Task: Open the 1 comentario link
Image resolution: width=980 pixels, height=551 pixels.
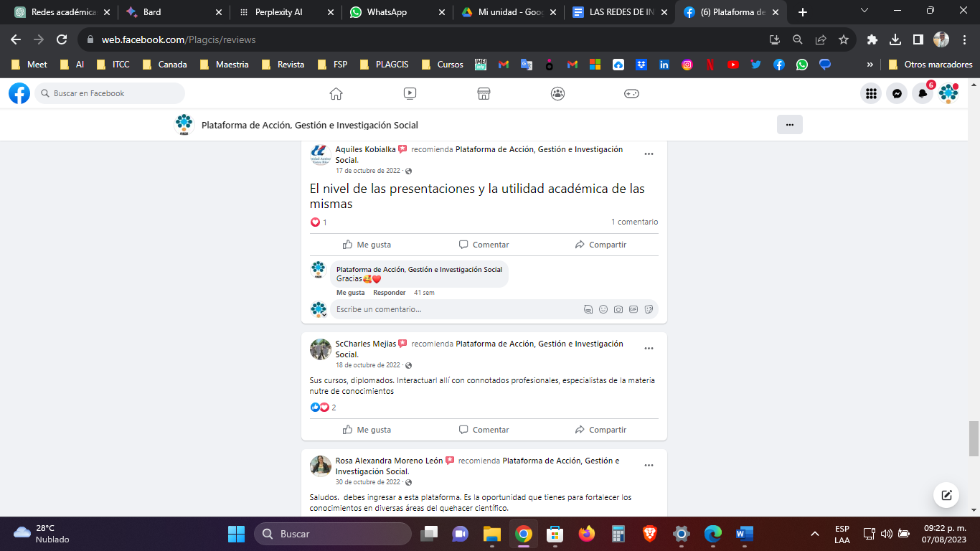Action: [634, 222]
